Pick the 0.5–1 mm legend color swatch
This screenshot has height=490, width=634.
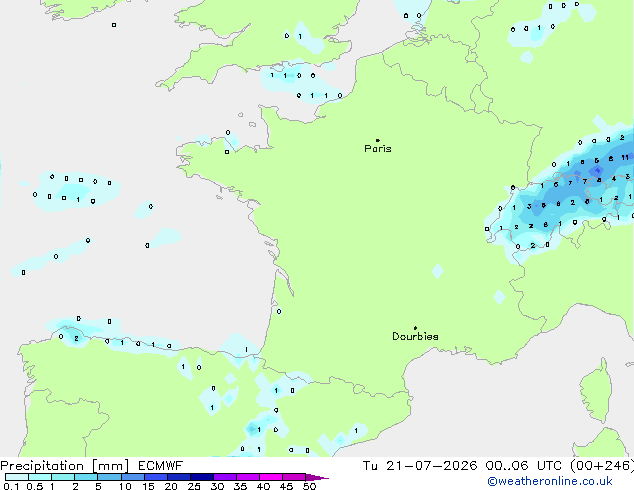pos(40,477)
